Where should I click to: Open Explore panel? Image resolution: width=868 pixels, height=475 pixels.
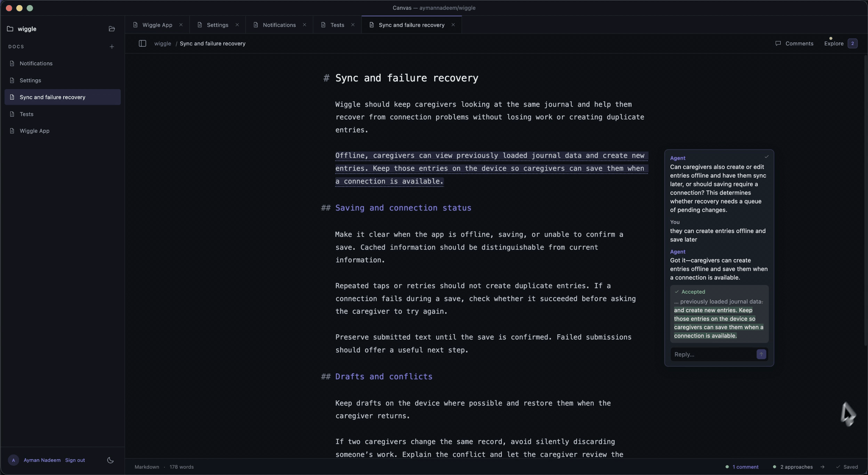834,43
